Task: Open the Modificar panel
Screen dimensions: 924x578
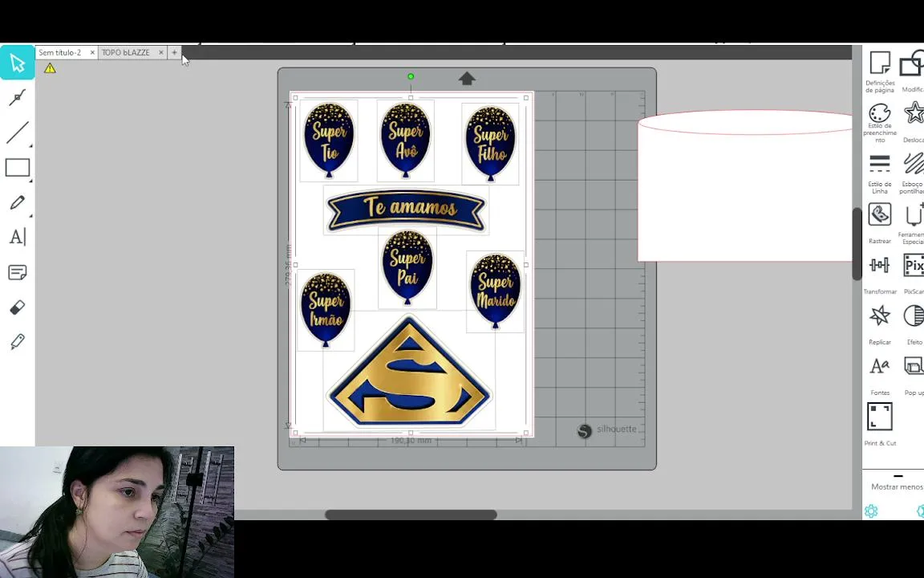Action: [x=913, y=72]
